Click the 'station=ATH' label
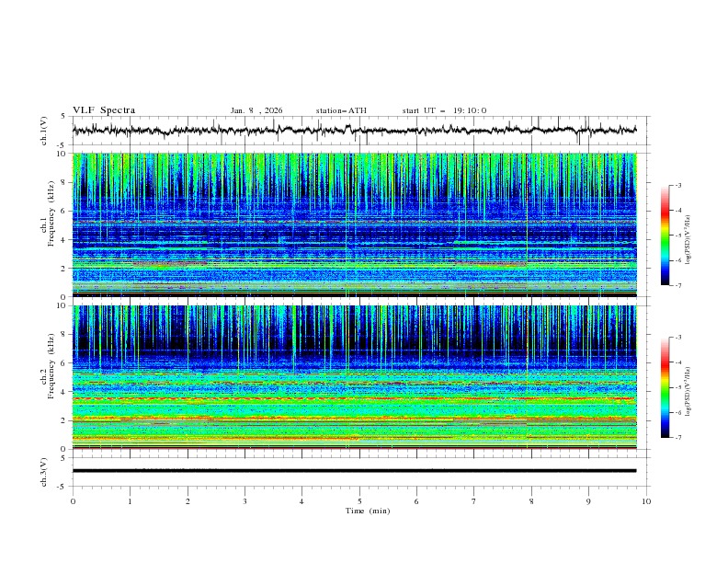 [x=341, y=110]
